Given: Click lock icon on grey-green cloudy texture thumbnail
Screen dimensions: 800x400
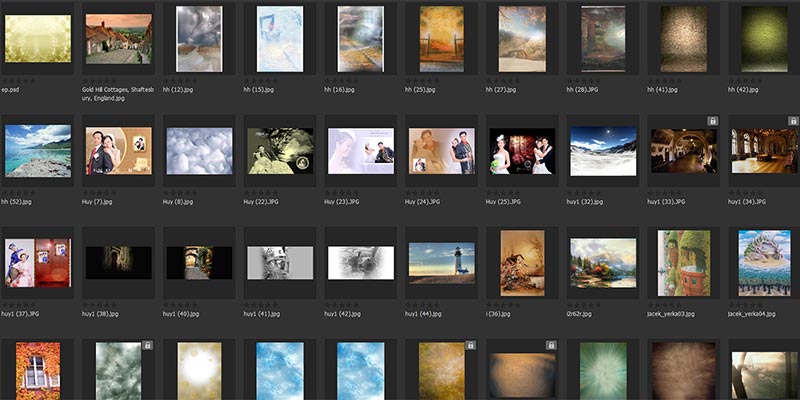Looking at the screenshot, I should point(147,345).
